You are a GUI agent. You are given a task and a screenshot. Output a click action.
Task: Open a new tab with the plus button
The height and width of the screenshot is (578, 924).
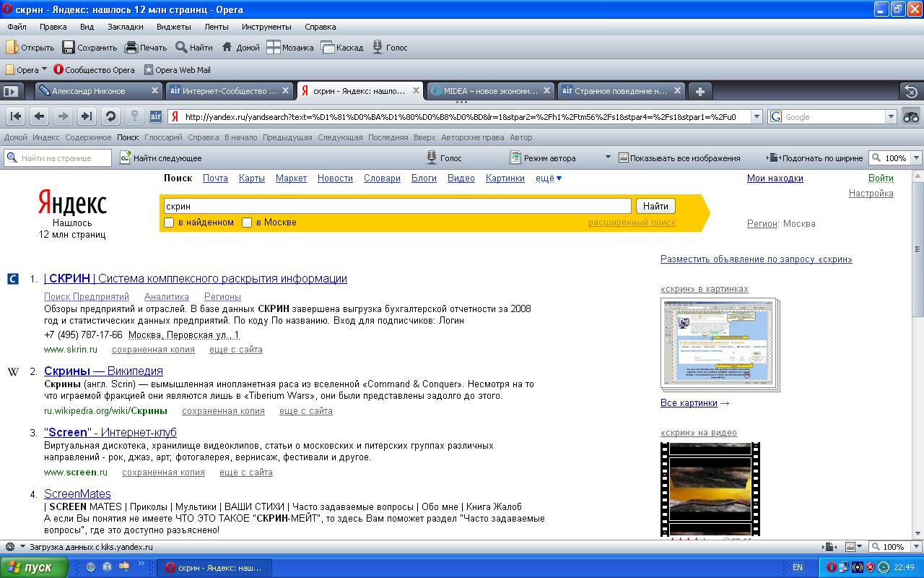(x=699, y=91)
